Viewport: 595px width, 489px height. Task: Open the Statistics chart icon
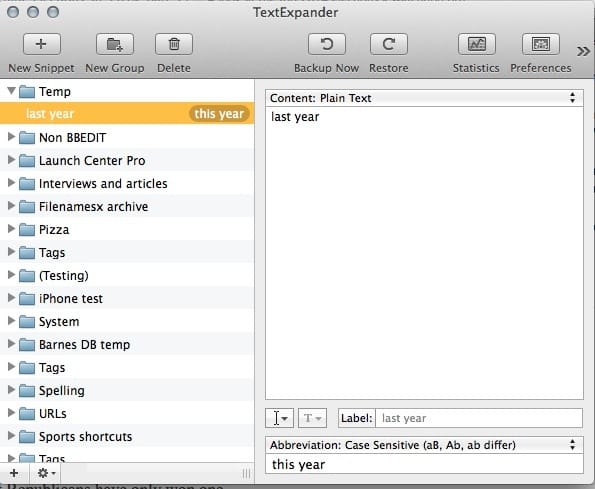pos(477,44)
